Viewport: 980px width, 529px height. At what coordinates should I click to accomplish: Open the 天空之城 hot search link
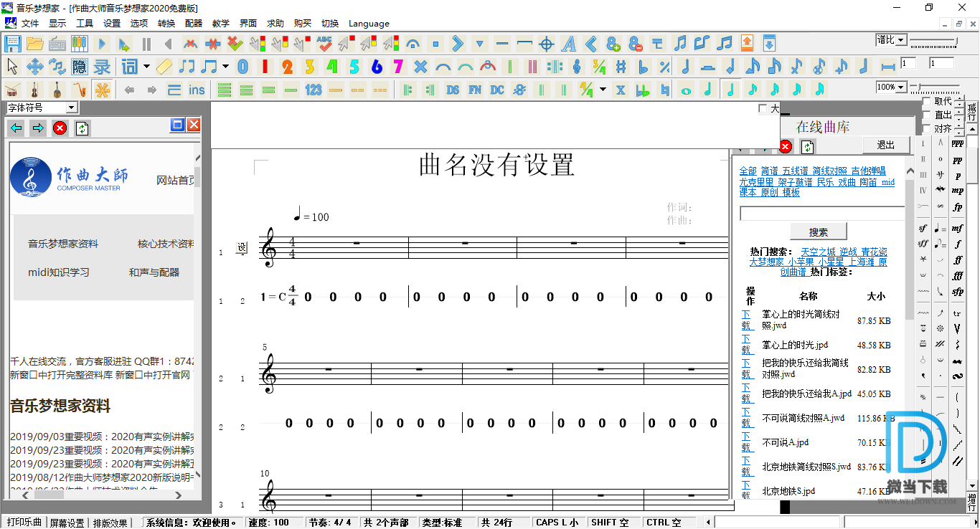819,252
